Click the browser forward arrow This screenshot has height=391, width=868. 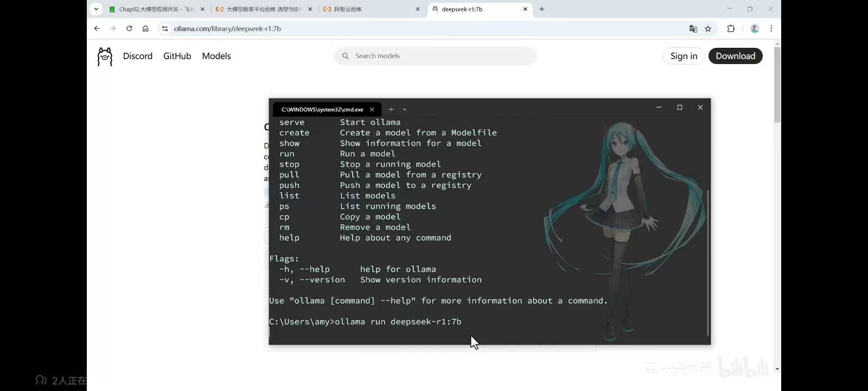pyautogui.click(x=113, y=29)
